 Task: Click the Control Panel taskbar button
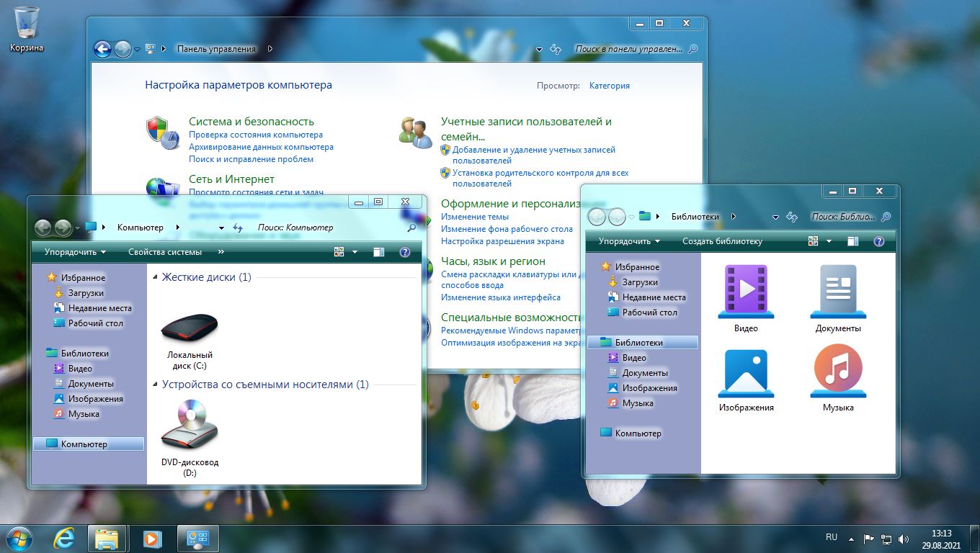pyautogui.click(x=198, y=539)
